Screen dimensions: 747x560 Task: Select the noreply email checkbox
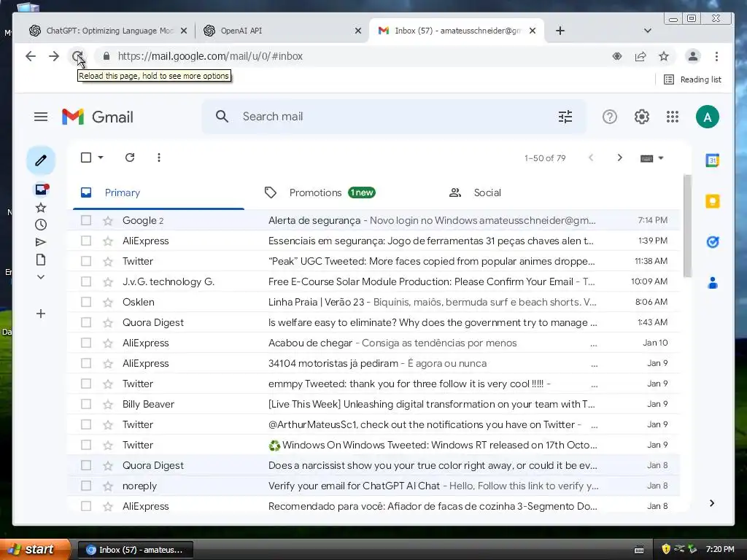click(x=86, y=486)
